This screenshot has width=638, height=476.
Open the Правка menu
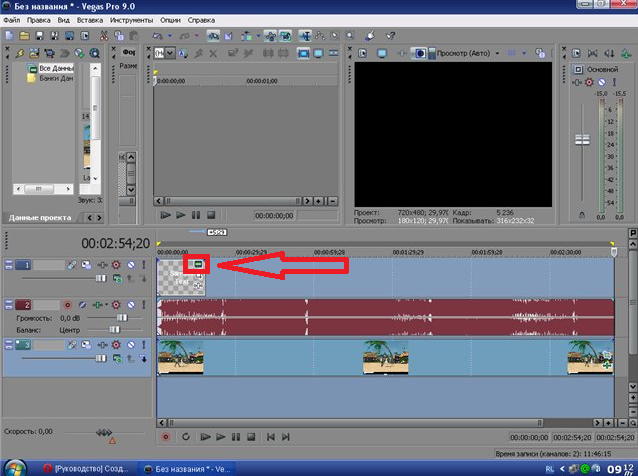point(39,20)
